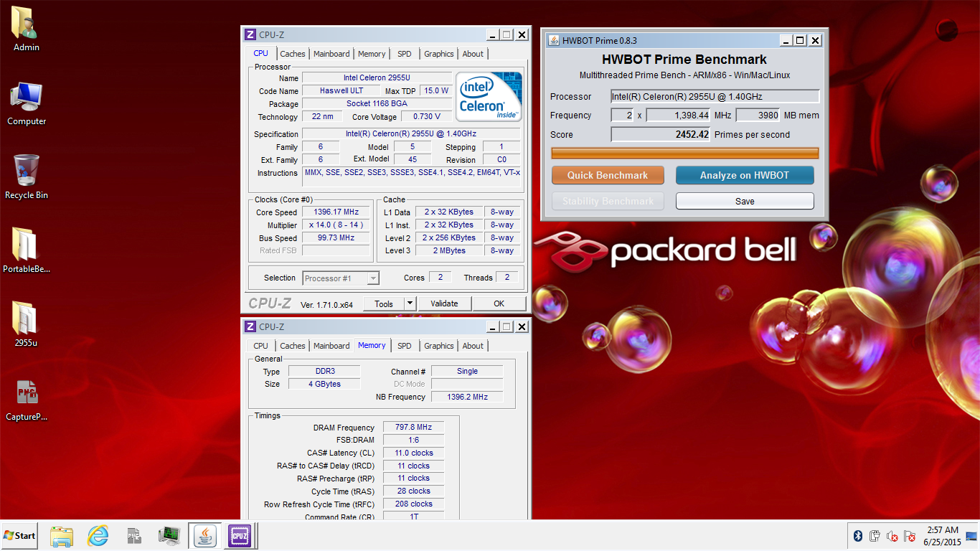Click the Code Name value Haswell ULT
Viewport: 980px width, 551px height.
click(x=341, y=90)
